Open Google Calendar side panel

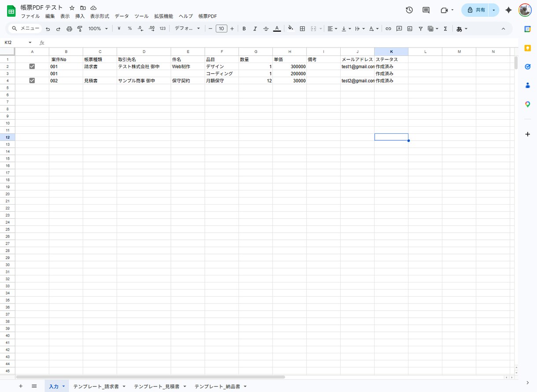point(528,29)
